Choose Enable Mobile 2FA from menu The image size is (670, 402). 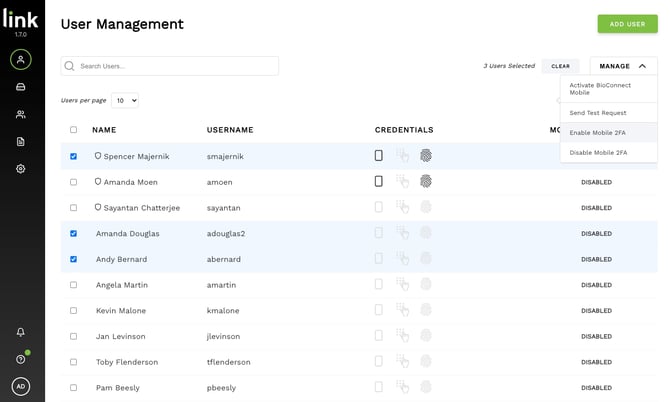[x=598, y=132]
